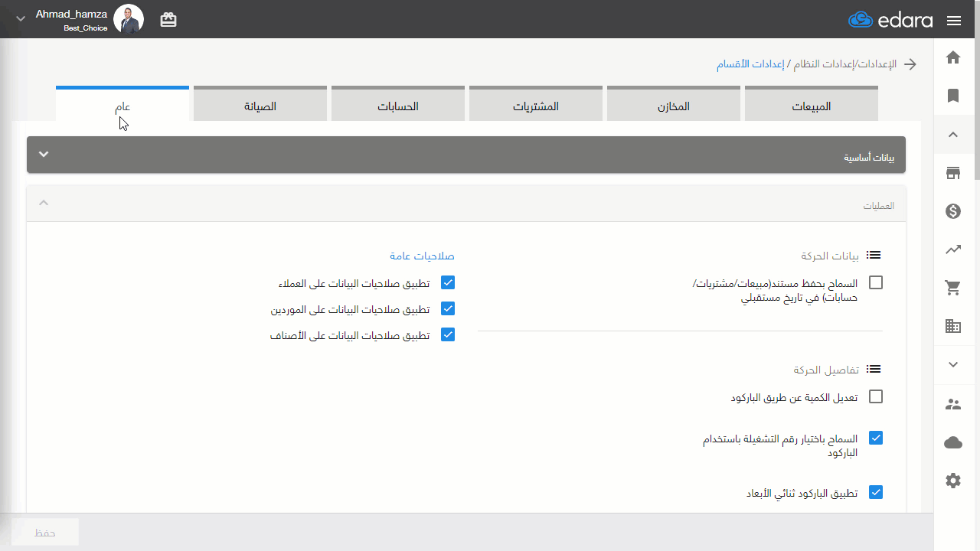Click the list icon beside تفاصيل الحركة

[x=874, y=370]
